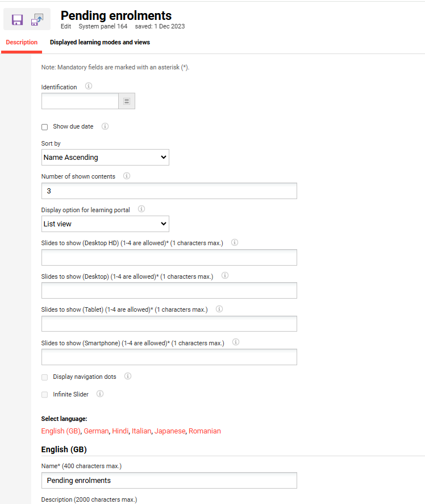Open the Identification field picker icon
425x504 pixels.
point(127,101)
